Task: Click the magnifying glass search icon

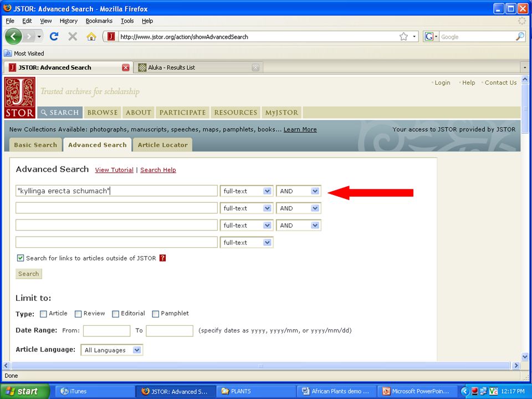Action: (x=519, y=37)
